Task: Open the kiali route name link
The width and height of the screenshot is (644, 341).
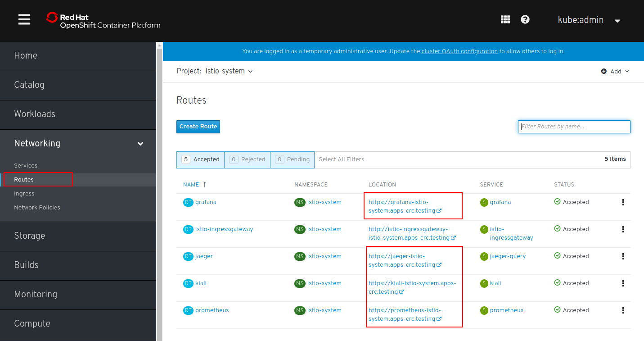Action: point(201,283)
